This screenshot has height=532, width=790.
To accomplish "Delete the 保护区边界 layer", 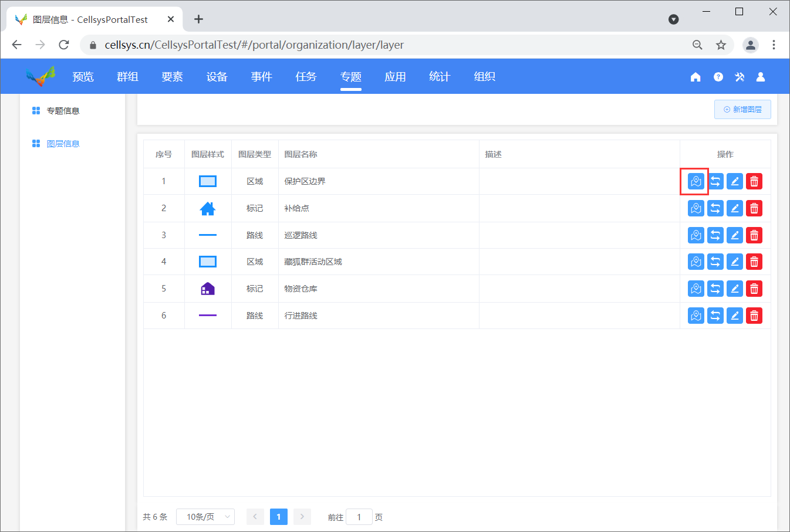I will (754, 181).
